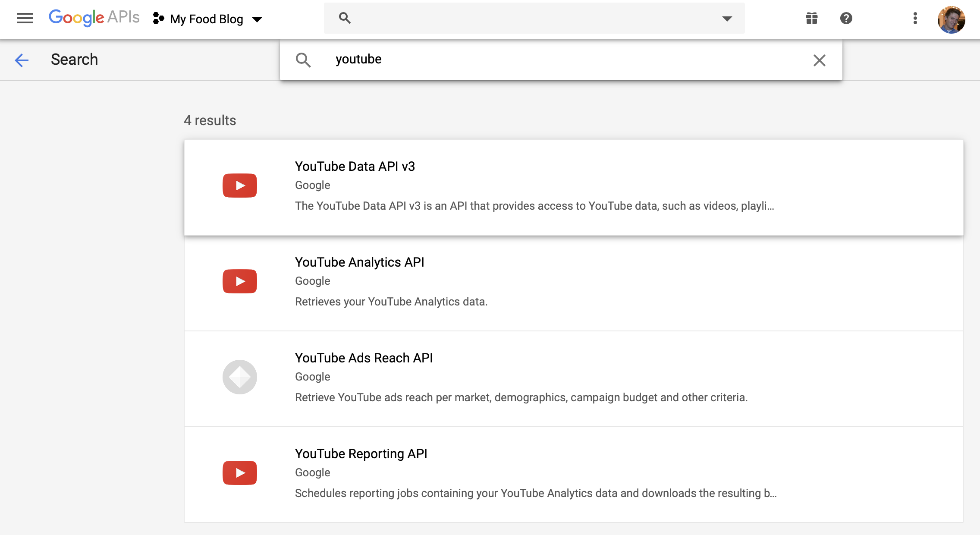Screen dimensions: 980x535
Task: Click the project hexagon dots icon
Action: coord(158,18)
